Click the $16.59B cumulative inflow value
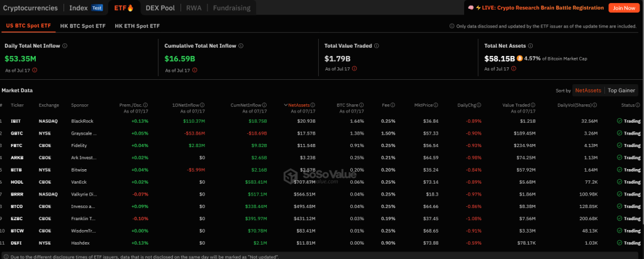644x259 pixels. (x=180, y=58)
